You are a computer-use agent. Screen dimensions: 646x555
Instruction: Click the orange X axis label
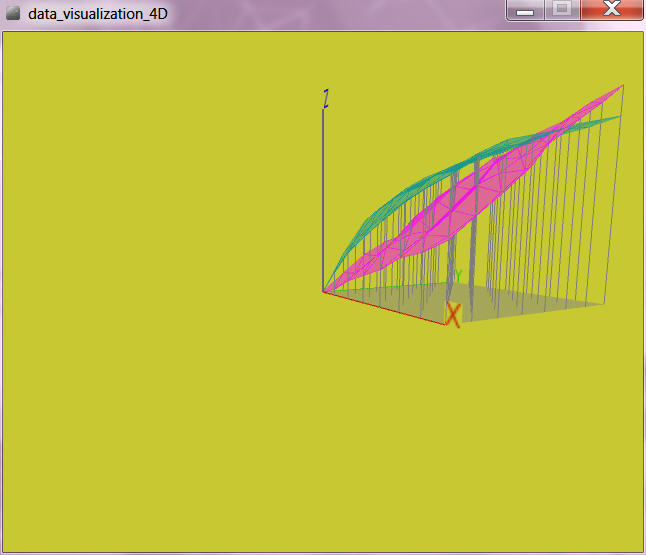tap(453, 316)
